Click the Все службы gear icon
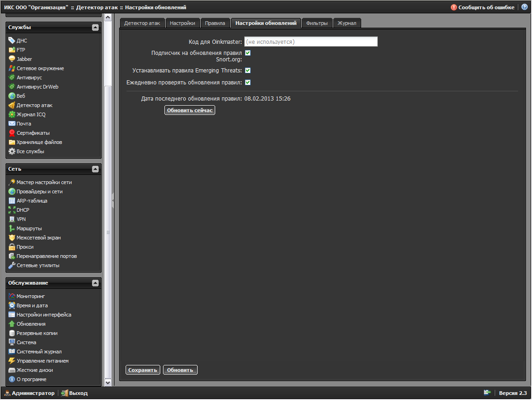The width and height of the screenshot is (532, 400). click(12, 151)
